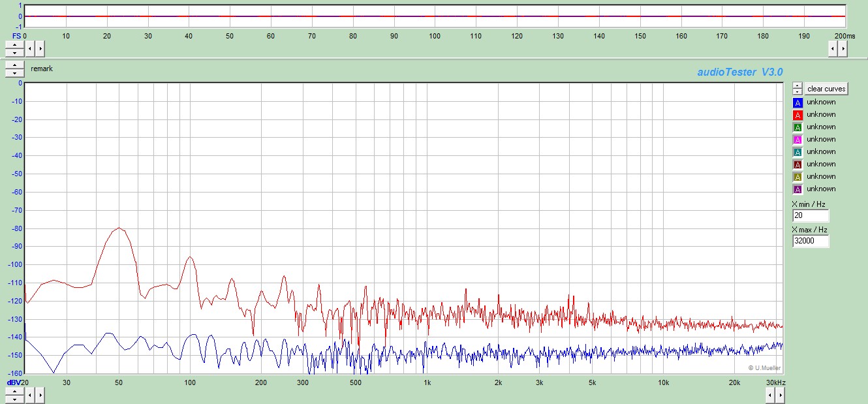The height and width of the screenshot is (404, 868).
Task: Click red curve peak at 50 Hz
Action: click(x=119, y=228)
